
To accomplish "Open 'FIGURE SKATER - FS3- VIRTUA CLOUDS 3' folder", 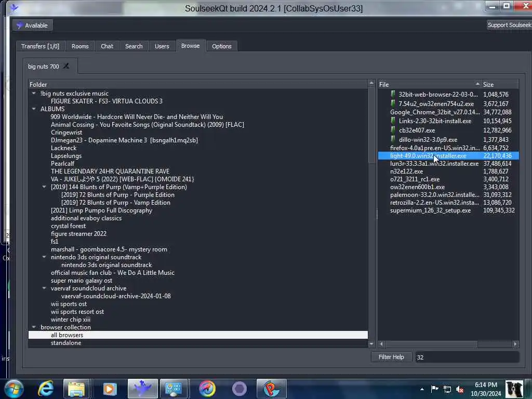I will tap(107, 101).
